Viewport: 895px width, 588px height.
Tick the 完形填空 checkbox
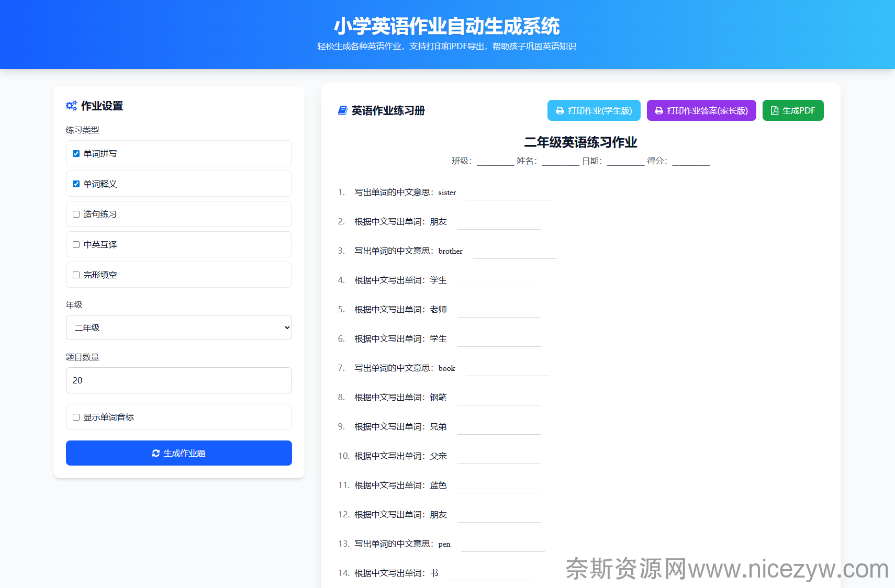[76, 275]
